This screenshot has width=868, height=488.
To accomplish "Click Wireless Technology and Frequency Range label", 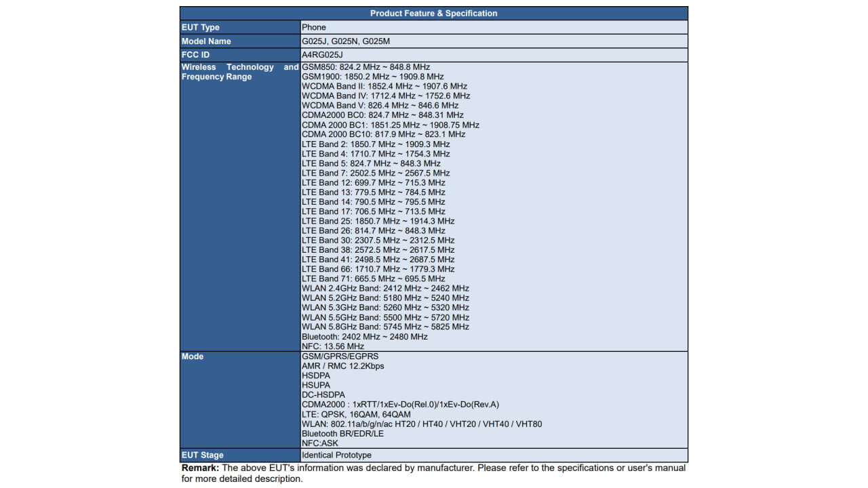I will point(239,72).
